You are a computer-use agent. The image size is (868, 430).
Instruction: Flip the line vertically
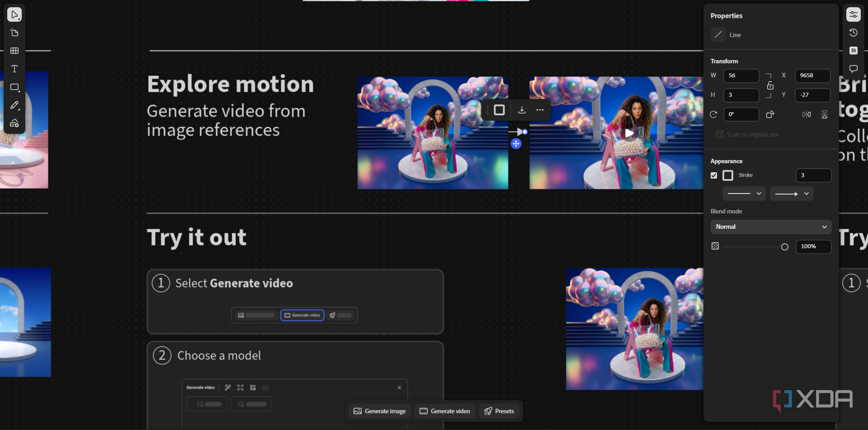[x=825, y=114]
